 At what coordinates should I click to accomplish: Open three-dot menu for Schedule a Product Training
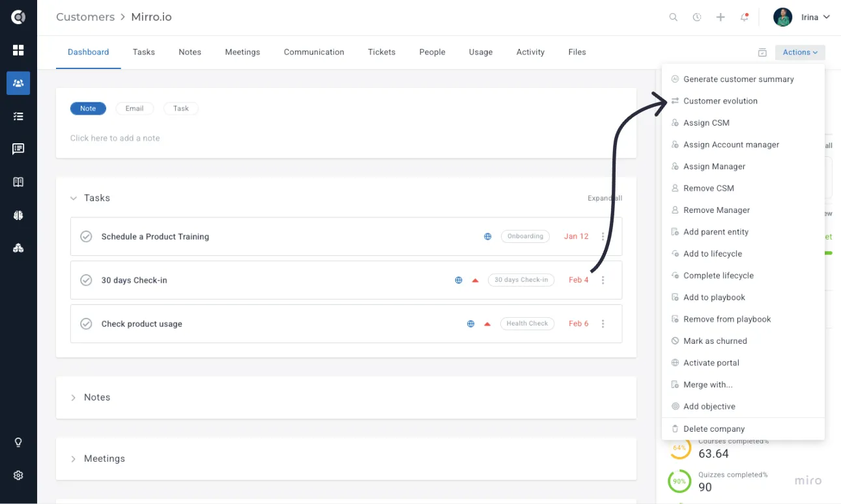pyautogui.click(x=603, y=236)
